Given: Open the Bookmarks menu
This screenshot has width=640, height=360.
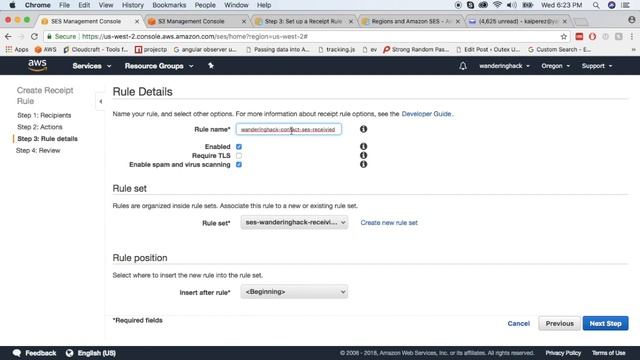Looking at the screenshot, I should click(169, 5).
